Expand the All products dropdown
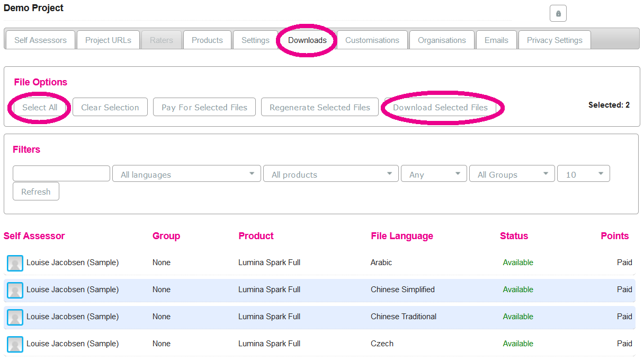 (x=331, y=174)
